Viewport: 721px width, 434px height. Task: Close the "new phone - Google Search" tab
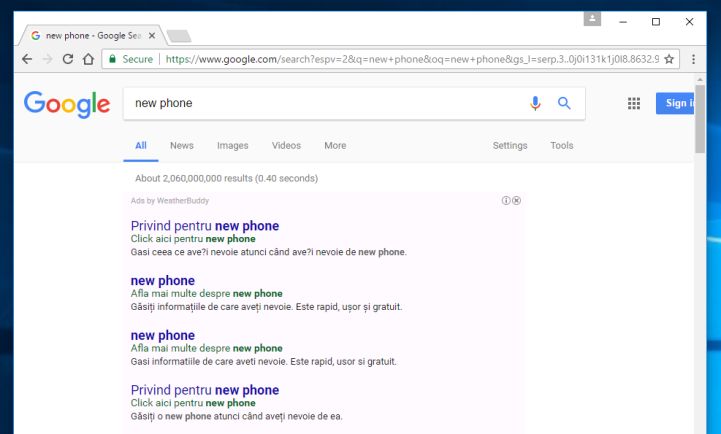(152, 35)
